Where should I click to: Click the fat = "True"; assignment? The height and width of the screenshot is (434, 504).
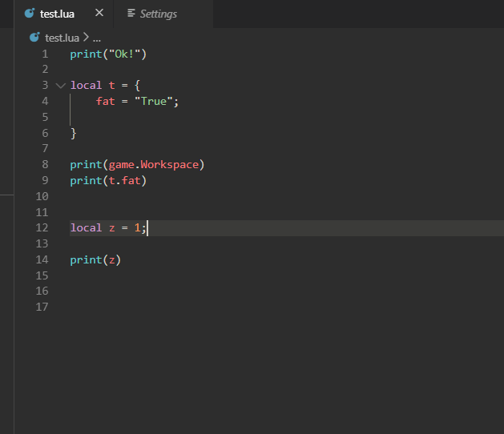coord(137,102)
